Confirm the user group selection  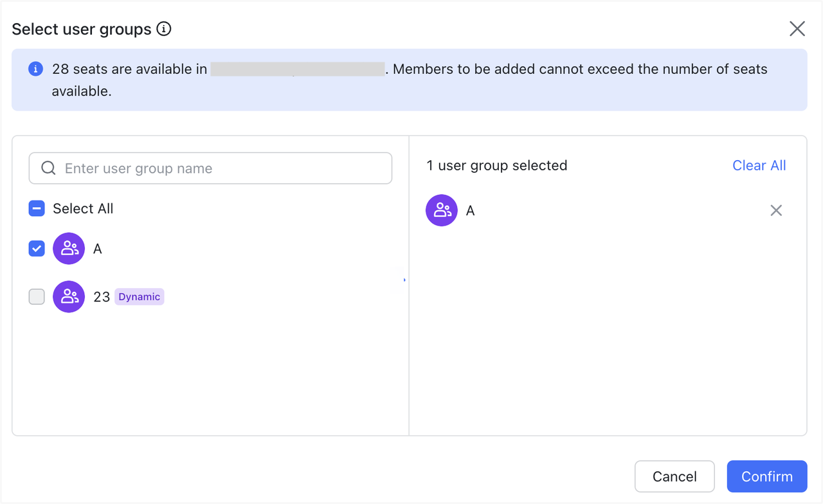pyautogui.click(x=766, y=476)
